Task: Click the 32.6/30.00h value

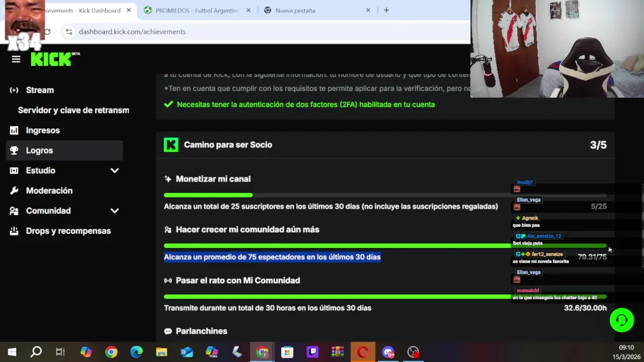Action: (x=585, y=308)
